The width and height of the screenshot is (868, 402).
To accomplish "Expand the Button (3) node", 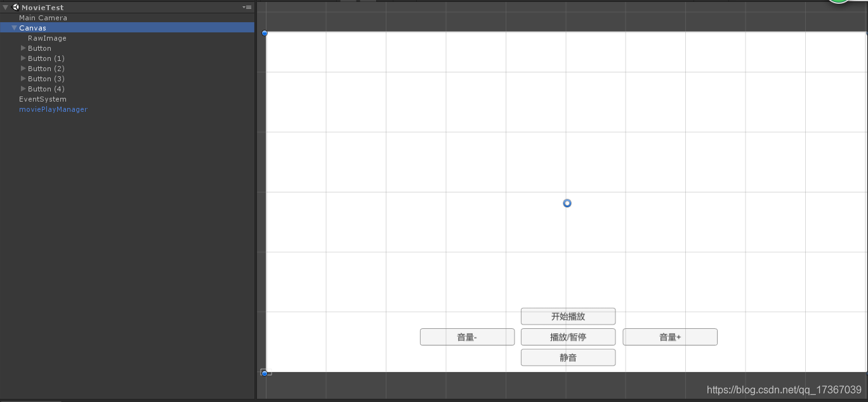I will [x=23, y=78].
